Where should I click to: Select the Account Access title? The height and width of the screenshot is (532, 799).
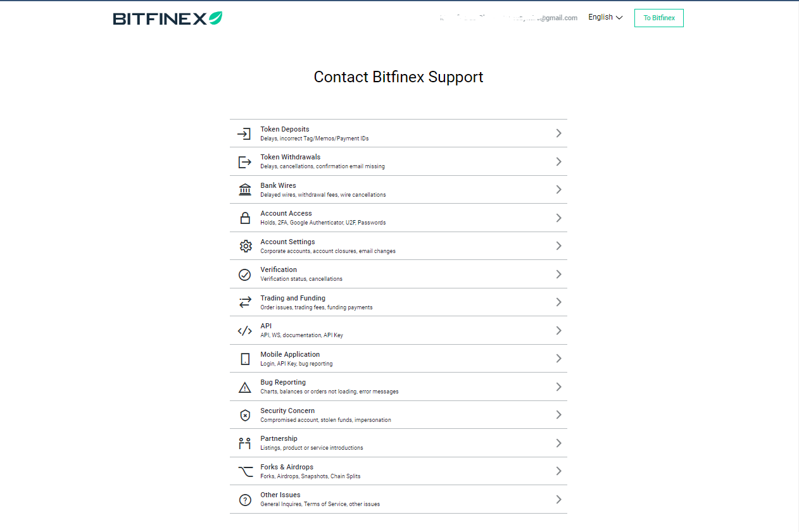(x=286, y=213)
